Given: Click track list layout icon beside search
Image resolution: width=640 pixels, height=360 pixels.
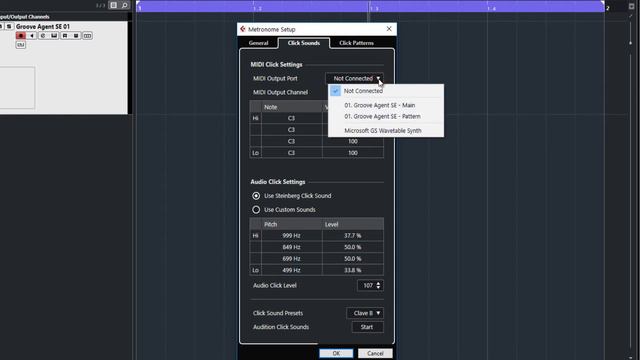Looking at the screenshot, I should pyautogui.click(x=113, y=5).
